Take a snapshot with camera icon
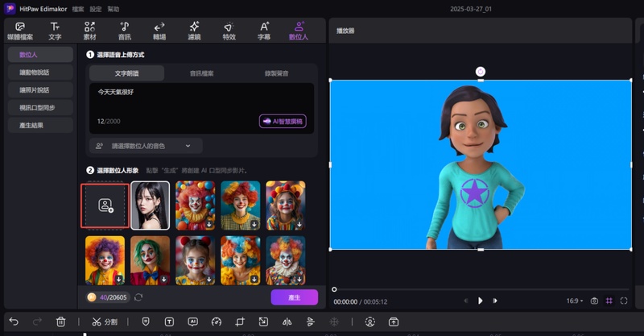The width and height of the screenshot is (644, 336). [594, 301]
